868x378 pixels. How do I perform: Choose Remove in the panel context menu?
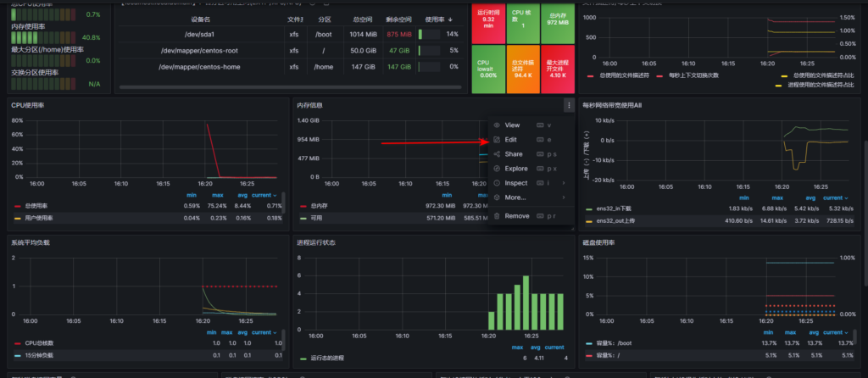tap(516, 216)
